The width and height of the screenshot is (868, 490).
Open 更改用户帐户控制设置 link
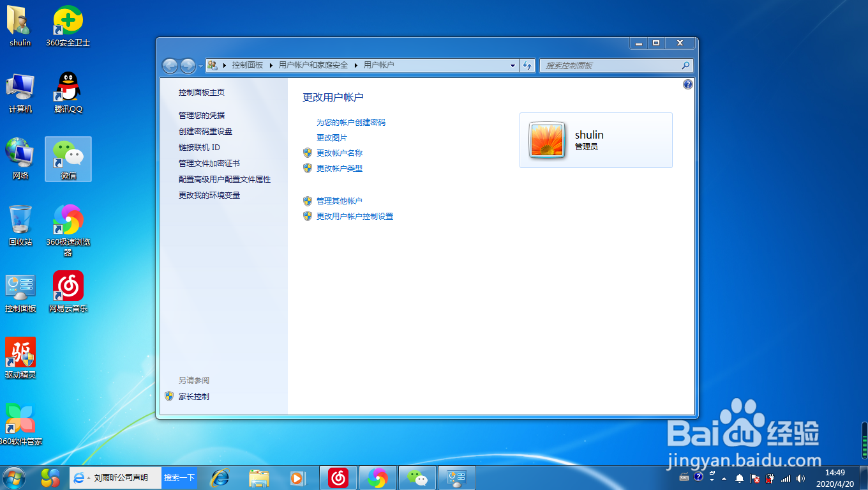pos(355,216)
